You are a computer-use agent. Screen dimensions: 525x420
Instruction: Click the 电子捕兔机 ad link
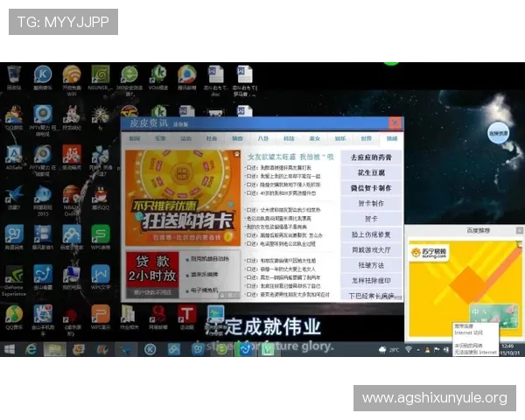tap(204, 290)
